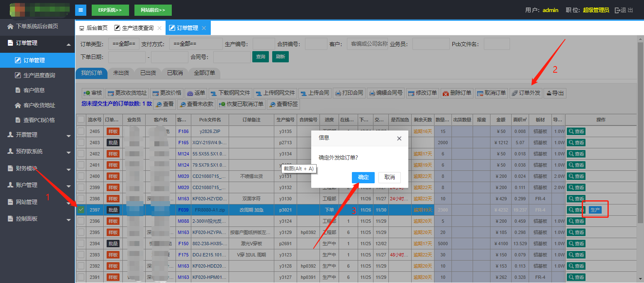Screen dimensions: 644x283
Task: Click the 删除订单 delete button
Action: tap(456, 93)
